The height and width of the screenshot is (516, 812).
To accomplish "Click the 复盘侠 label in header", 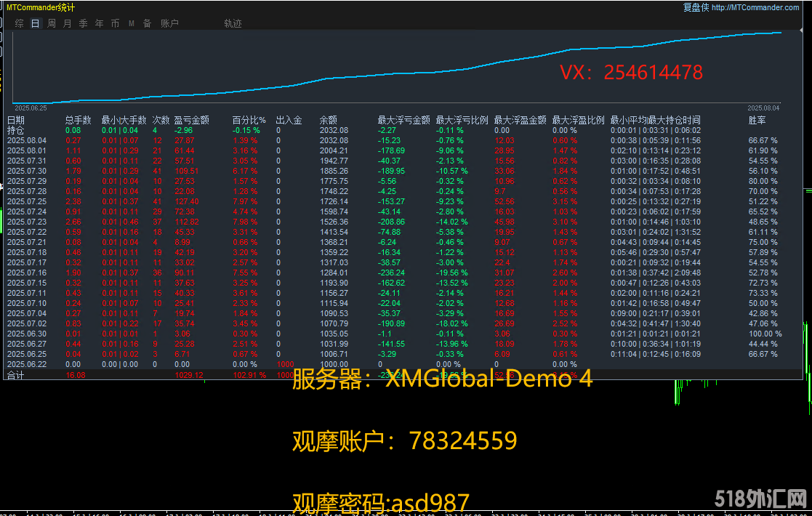I will point(695,7).
